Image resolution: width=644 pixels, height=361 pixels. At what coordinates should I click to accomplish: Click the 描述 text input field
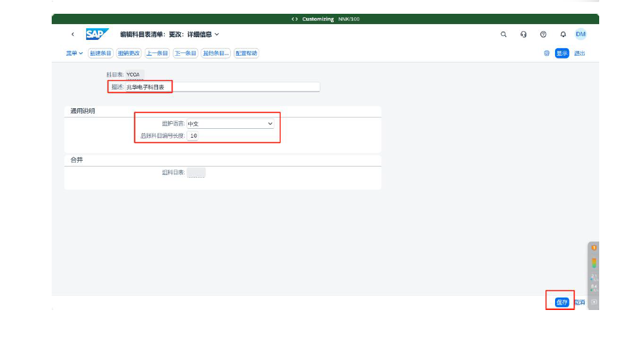222,87
